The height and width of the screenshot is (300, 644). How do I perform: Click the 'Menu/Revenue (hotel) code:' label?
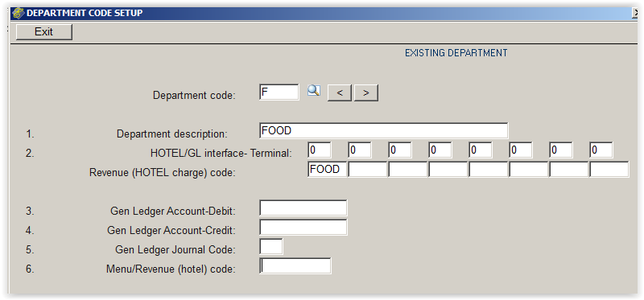point(171,269)
